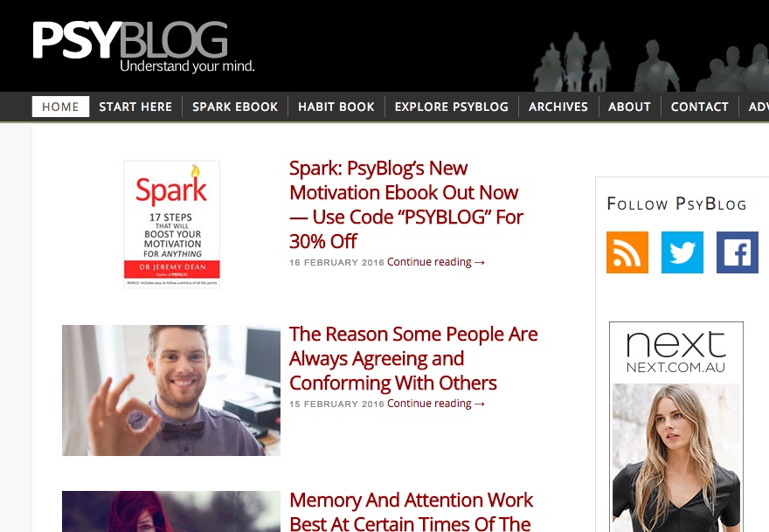The height and width of the screenshot is (532, 769).
Task: Click the smiling man OK-gesture thumbnail
Action: (171, 390)
